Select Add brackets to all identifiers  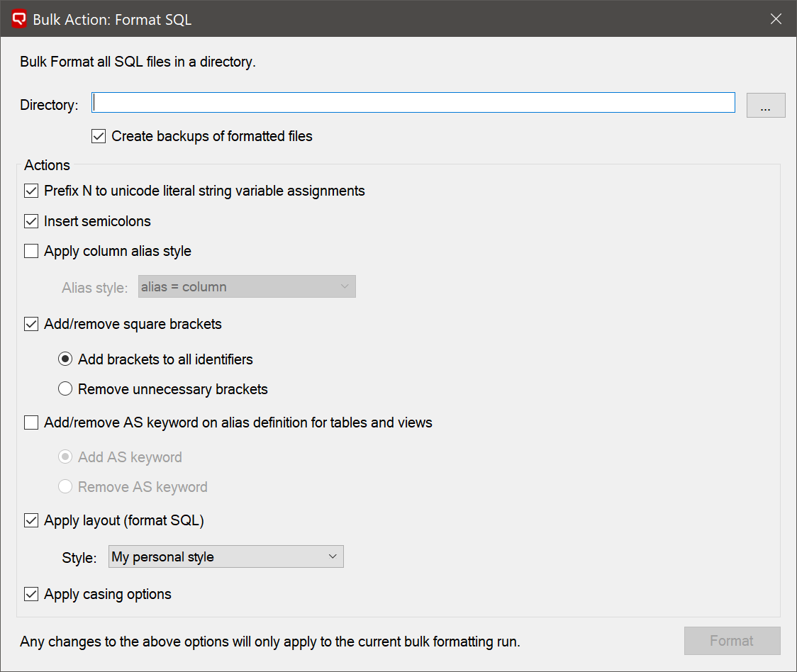tap(65, 359)
